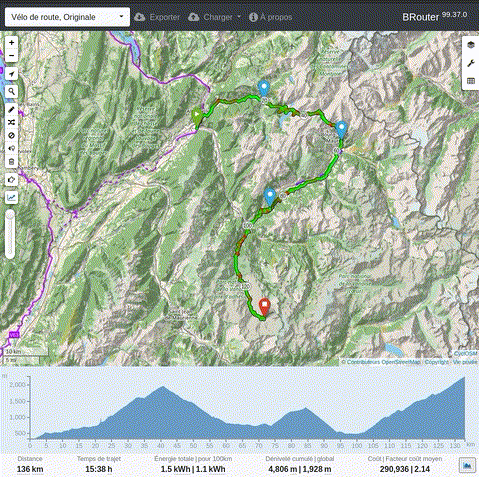
Task: Activate the locate-me arrow icon
Action: pos(11,74)
